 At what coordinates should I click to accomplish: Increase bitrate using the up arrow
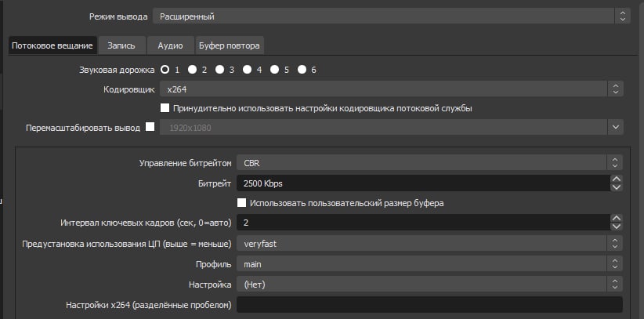616,179
